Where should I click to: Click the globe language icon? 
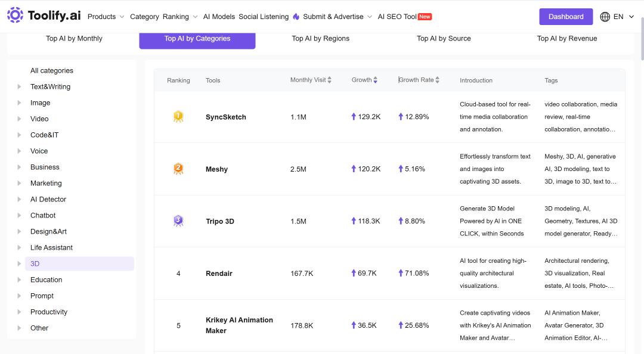[605, 17]
